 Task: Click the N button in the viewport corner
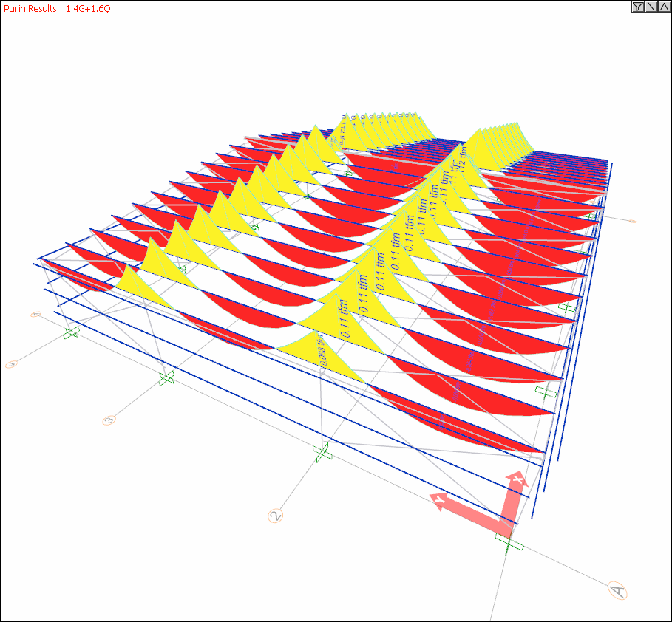coord(651,7)
